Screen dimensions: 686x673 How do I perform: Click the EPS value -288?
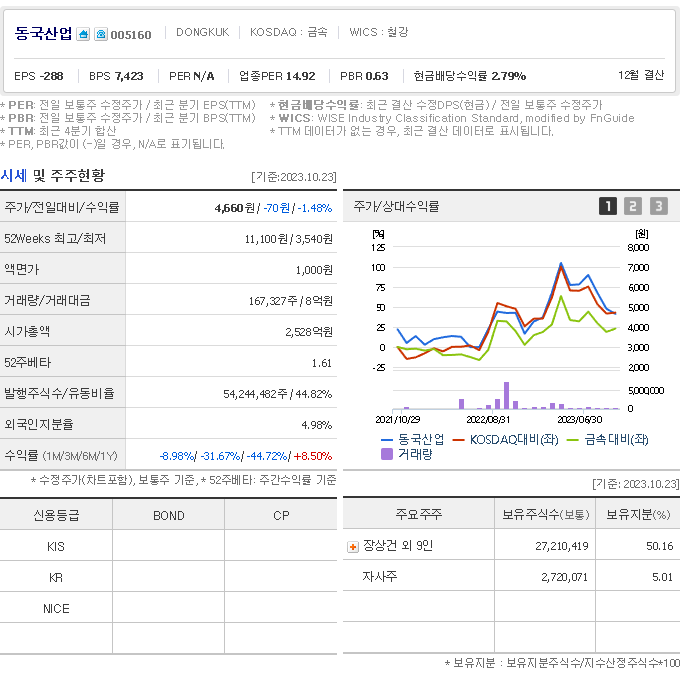click(52, 76)
